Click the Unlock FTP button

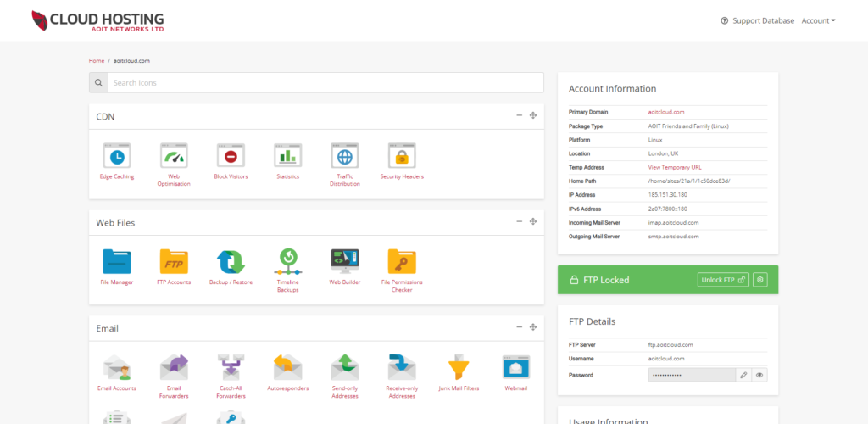tap(723, 280)
